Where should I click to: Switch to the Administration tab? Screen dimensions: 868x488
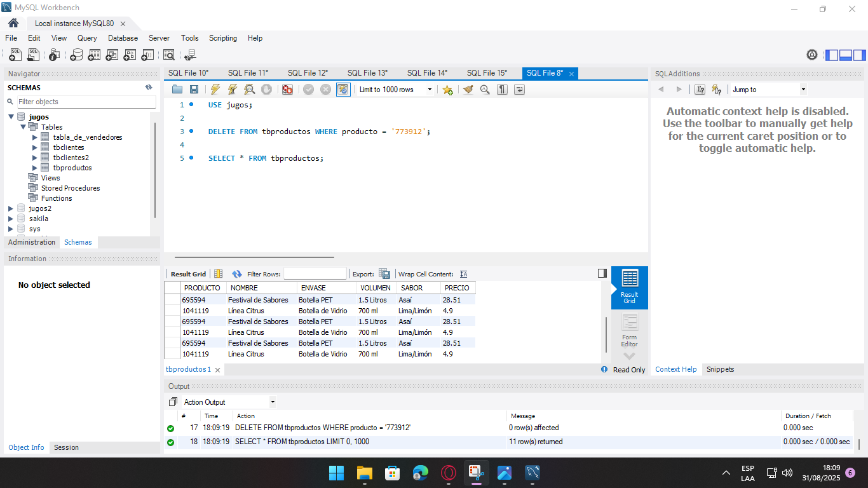[32, 242]
